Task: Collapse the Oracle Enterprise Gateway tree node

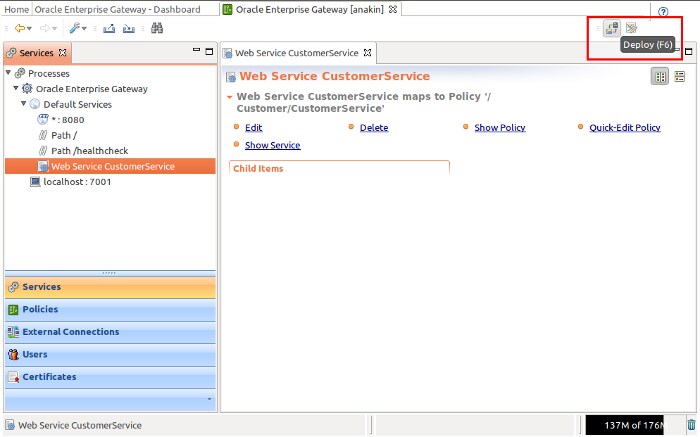Action: [16, 87]
